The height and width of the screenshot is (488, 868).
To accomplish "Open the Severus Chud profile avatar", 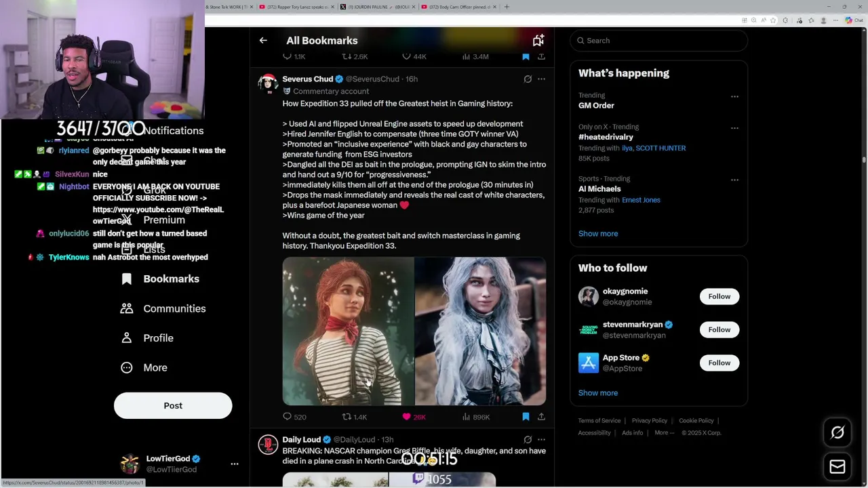I will [268, 83].
